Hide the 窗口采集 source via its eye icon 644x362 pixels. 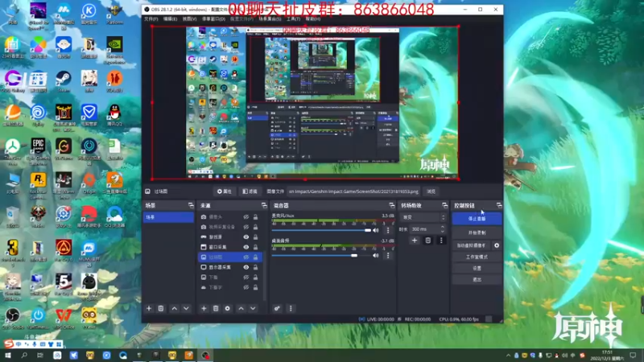[246, 247]
